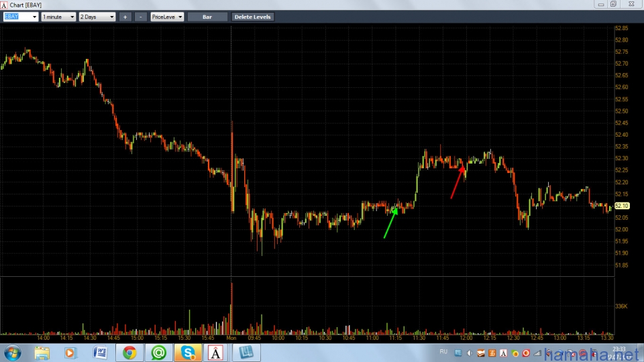Image resolution: width=644 pixels, height=362 pixels.
Task: Open Microsoft Word from the taskbar
Action: coord(100,353)
